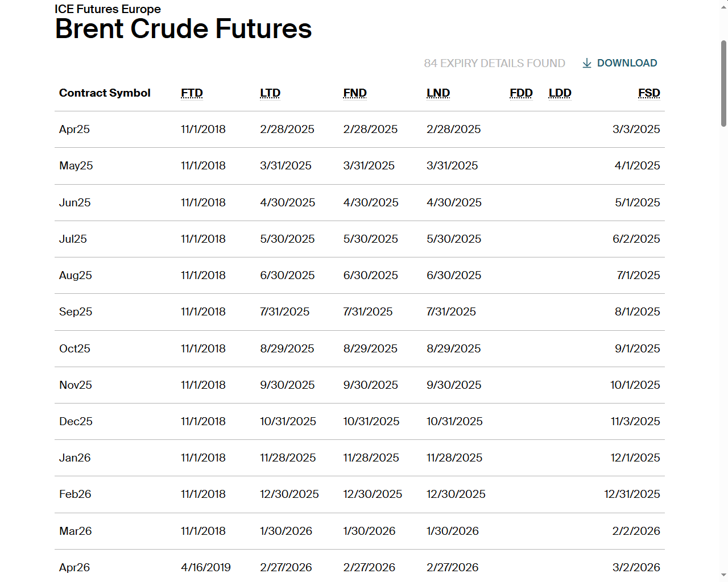This screenshot has width=728, height=582.
Task: Click the LND column header
Action: [x=439, y=93]
